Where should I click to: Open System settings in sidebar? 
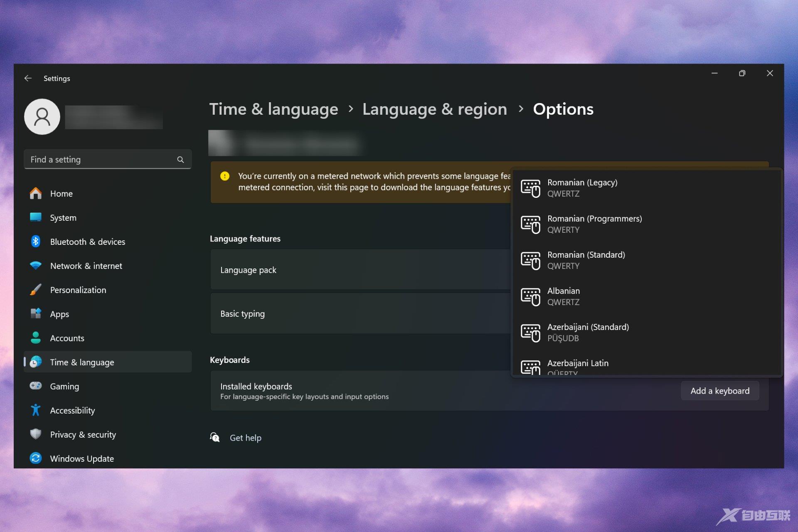108,218
